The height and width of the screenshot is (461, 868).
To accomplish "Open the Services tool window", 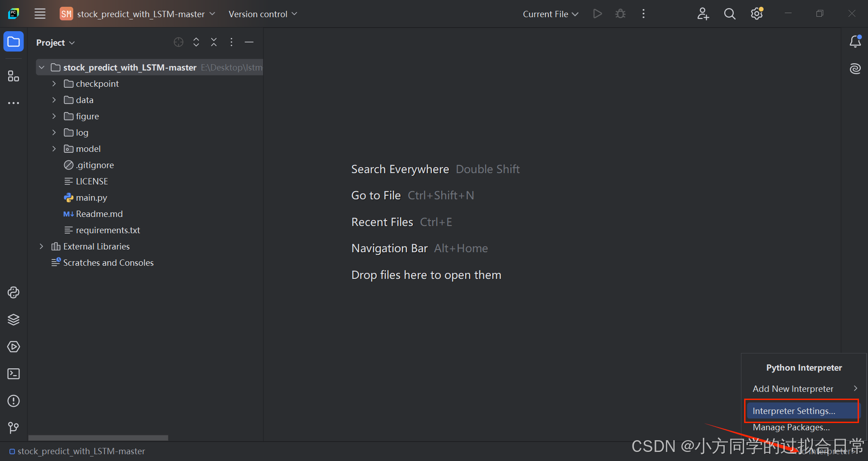I will (x=13, y=347).
